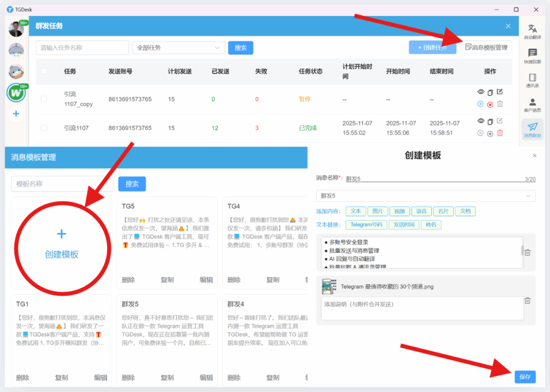The height and width of the screenshot is (392, 550).
Task: Open 消息模板管理 message template management
Action: tap(486, 47)
